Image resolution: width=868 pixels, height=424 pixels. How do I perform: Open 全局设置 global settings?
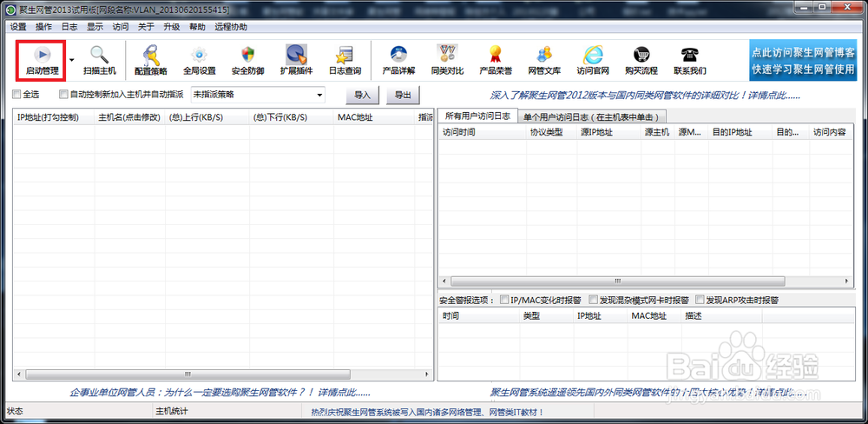200,60
